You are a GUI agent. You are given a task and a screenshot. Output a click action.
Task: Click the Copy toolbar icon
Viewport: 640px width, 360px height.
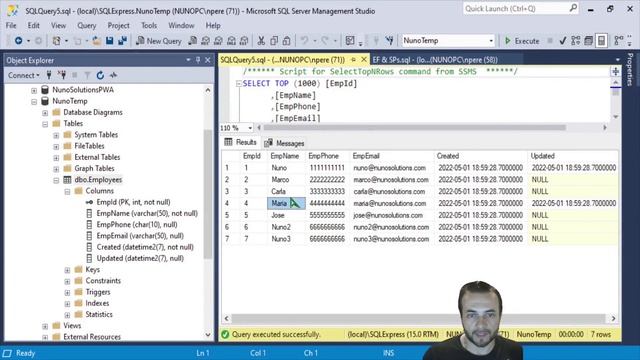click(x=274, y=40)
